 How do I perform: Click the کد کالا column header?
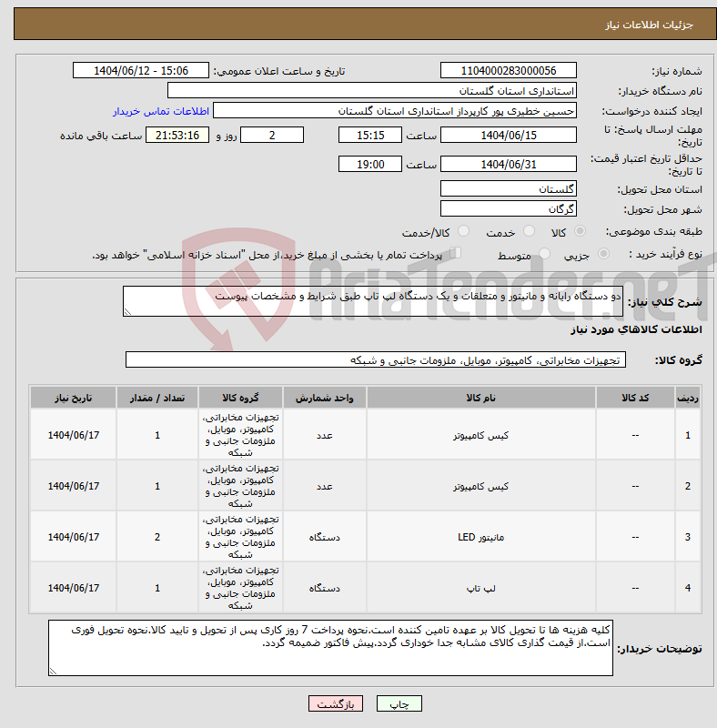click(635, 398)
